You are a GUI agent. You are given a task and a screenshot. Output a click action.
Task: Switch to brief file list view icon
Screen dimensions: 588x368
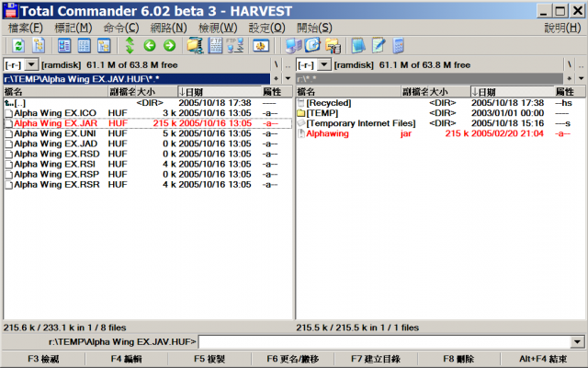pyautogui.click(x=64, y=46)
